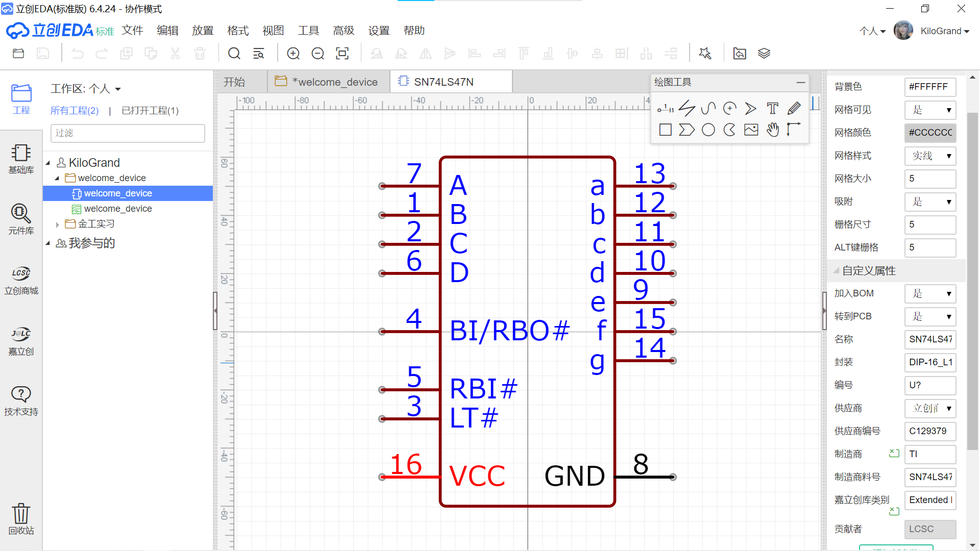Open the 元件库 component library sidebar
980x551 pixels.
pos(21,218)
